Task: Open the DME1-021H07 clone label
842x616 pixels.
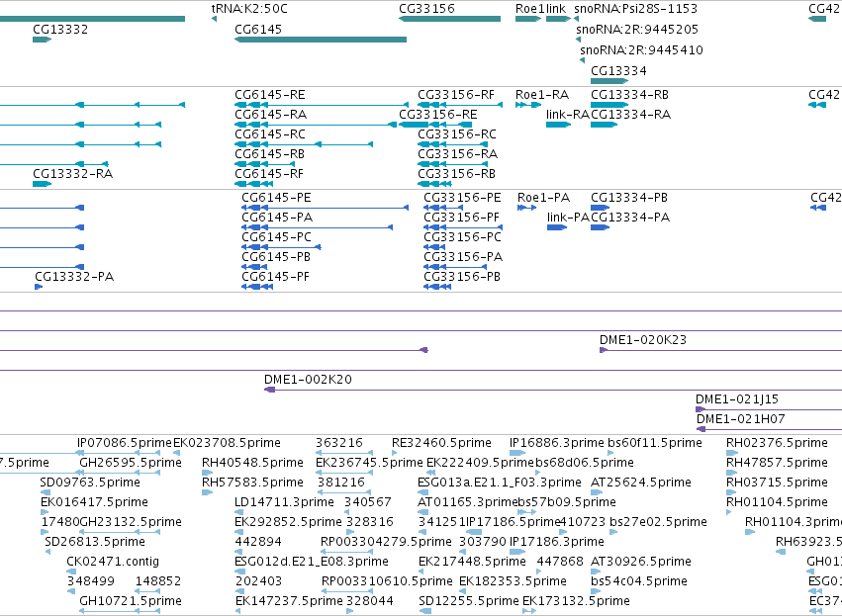Action: (740, 419)
